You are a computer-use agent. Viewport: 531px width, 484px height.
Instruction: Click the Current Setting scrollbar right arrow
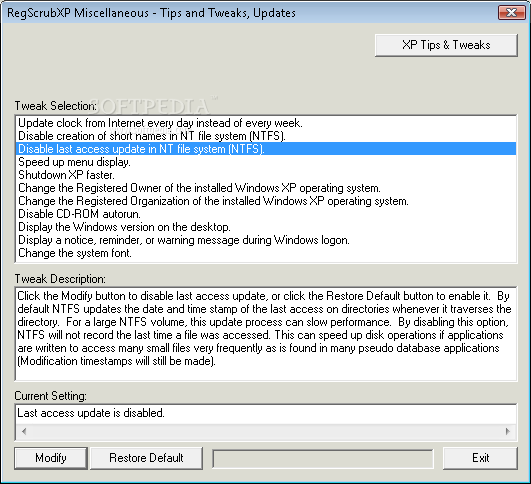tap(508, 432)
